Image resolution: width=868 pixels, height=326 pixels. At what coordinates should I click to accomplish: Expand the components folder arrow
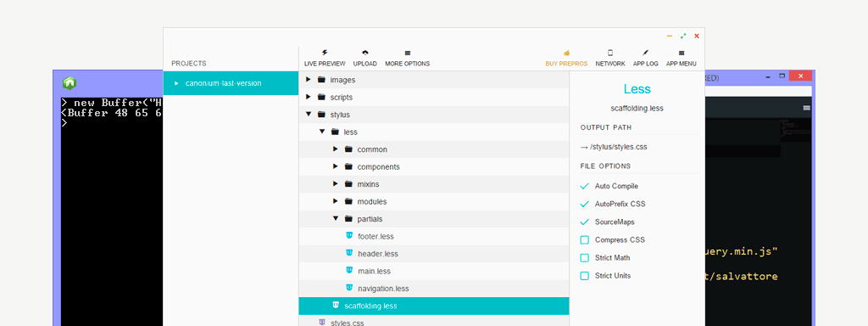336,166
